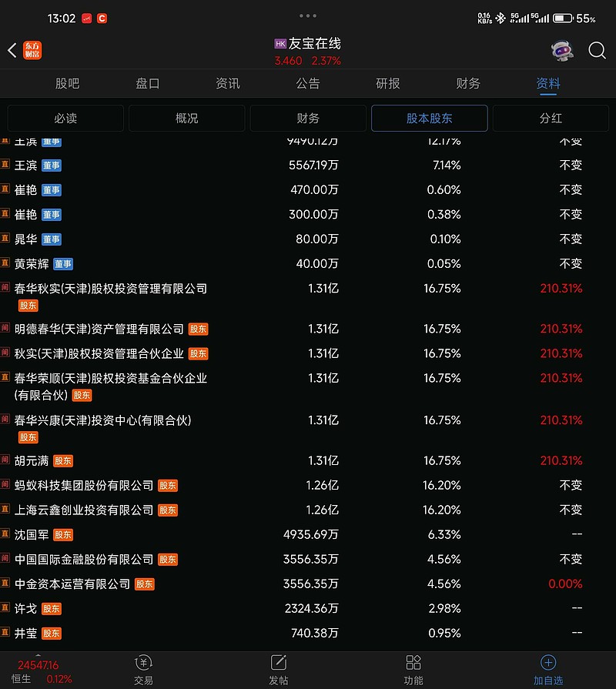The width and height of the screenshot is (616, 689).
Task: Tap the 6.33% ownership percentage
Action: 444,535
